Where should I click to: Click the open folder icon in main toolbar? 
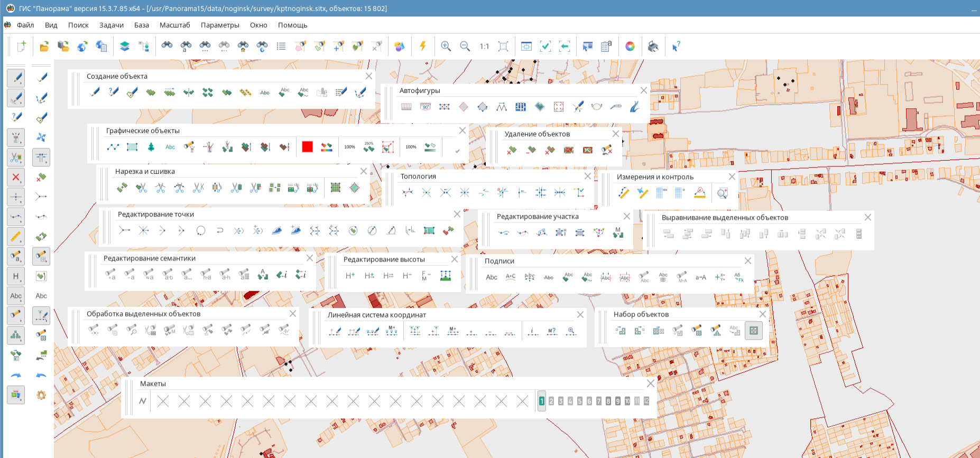[44, 46]
